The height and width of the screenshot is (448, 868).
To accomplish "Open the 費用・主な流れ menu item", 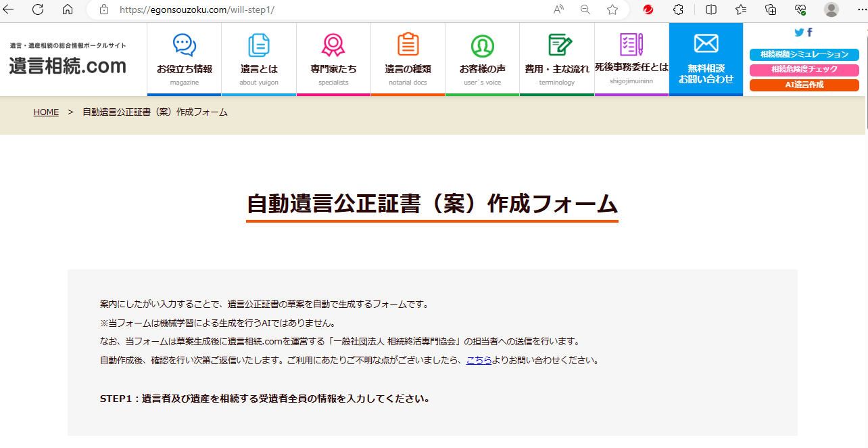I will [557, 60].
